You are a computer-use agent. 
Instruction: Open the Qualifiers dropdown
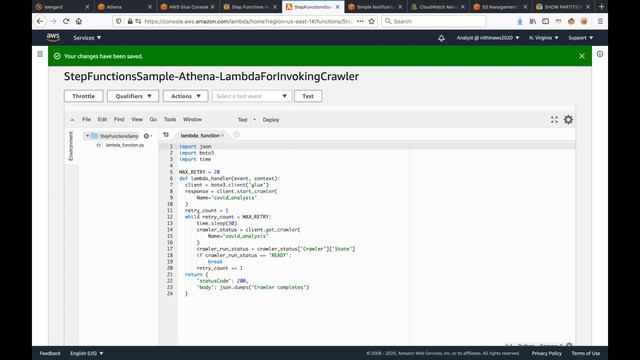coord(133,96)
